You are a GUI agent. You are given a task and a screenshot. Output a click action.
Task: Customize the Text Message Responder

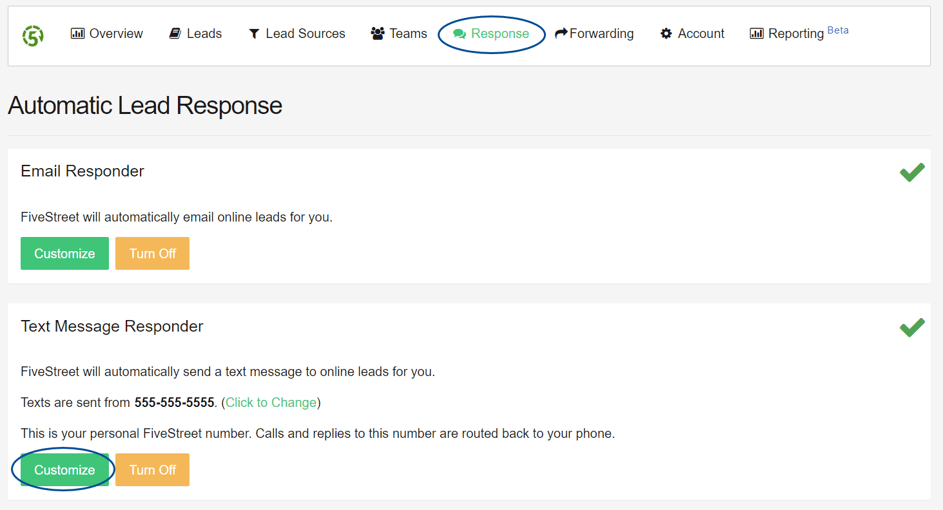(64, 470)
